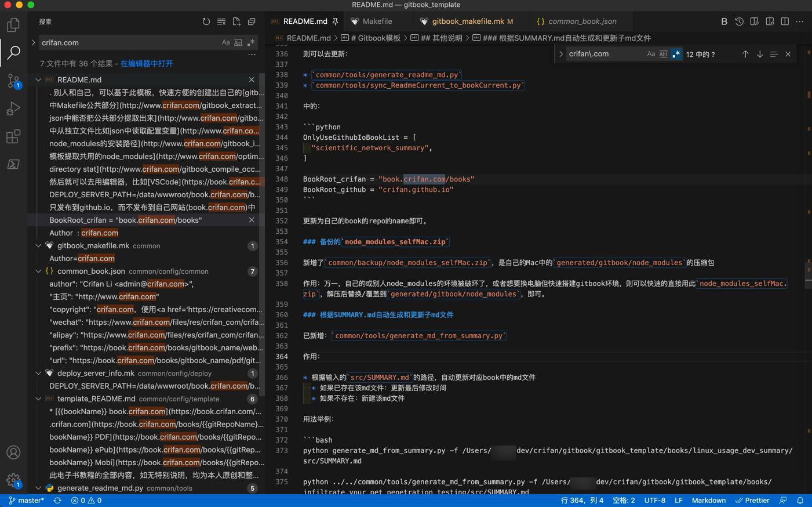Viewport: 812px width, 507px height.
Task: Toggle regular expression in sidebar search
Action: pyautogui.click(x=251, y=42)
